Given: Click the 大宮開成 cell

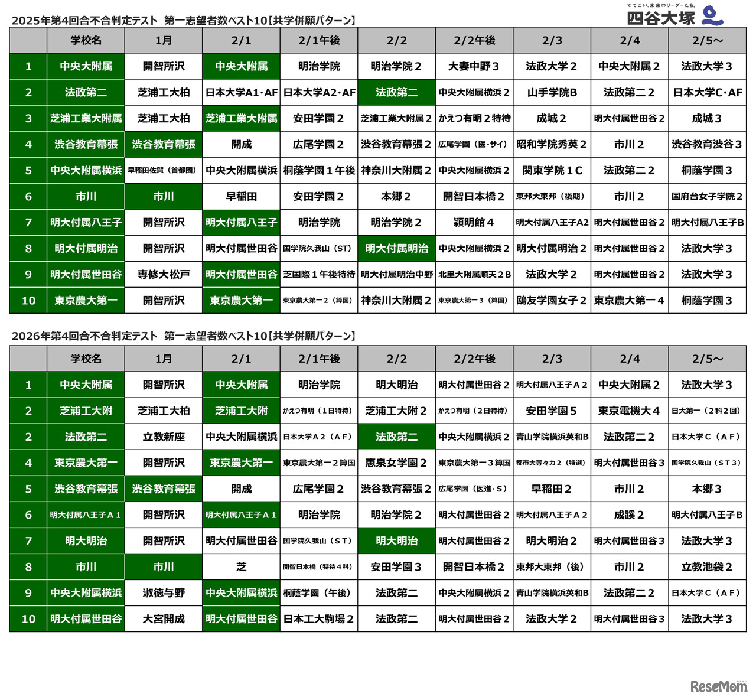Looking at the screenshot, I should pyautogui.click(x=164, y=618).
